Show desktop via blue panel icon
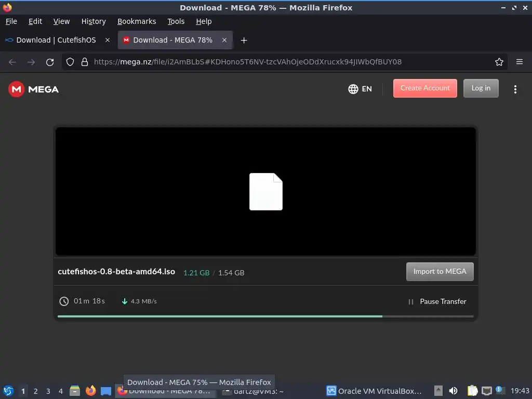 pyautogui.click(x=106, y=391)
